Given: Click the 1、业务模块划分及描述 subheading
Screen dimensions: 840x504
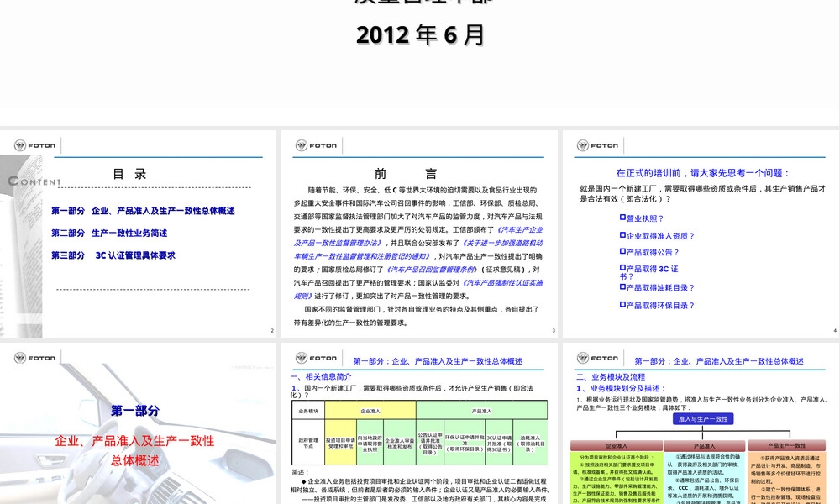Looking at the screenshot, I should pos(622,388).
